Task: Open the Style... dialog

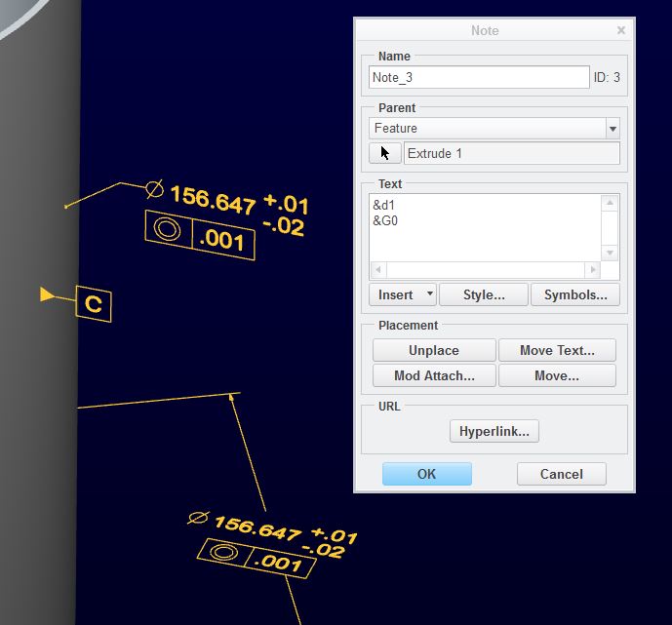Action: [x=484, y=294]
